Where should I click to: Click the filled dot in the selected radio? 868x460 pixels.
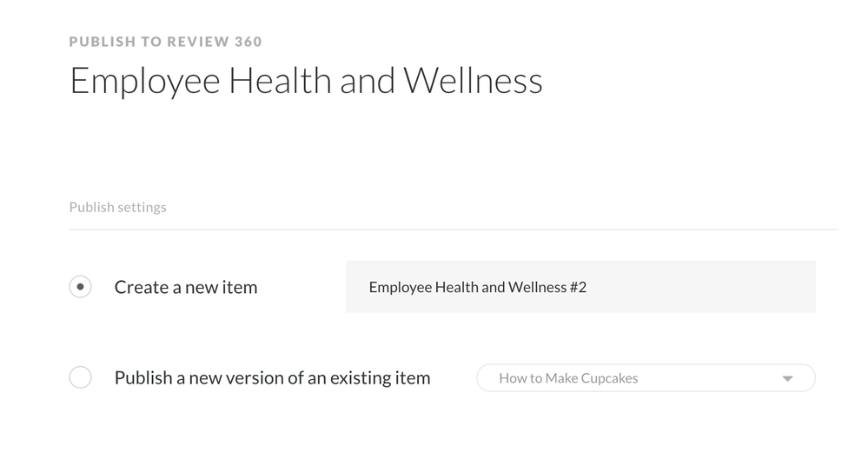80,287
